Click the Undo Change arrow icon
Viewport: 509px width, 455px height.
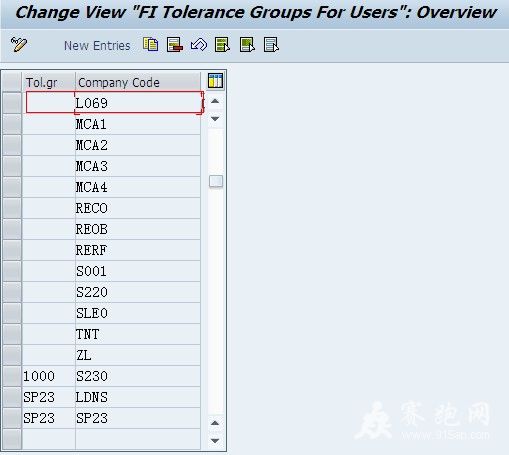tap(199, 45)
